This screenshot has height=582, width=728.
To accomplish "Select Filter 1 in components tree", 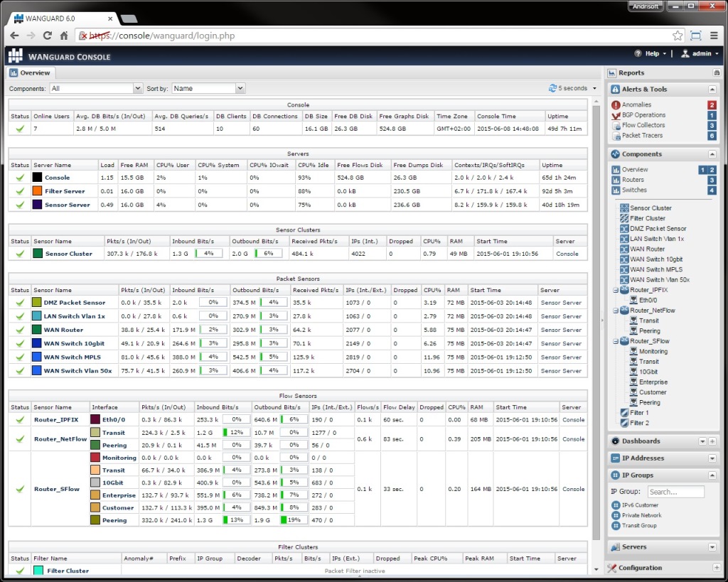I will pyautogui.click(x=639, y=413).
